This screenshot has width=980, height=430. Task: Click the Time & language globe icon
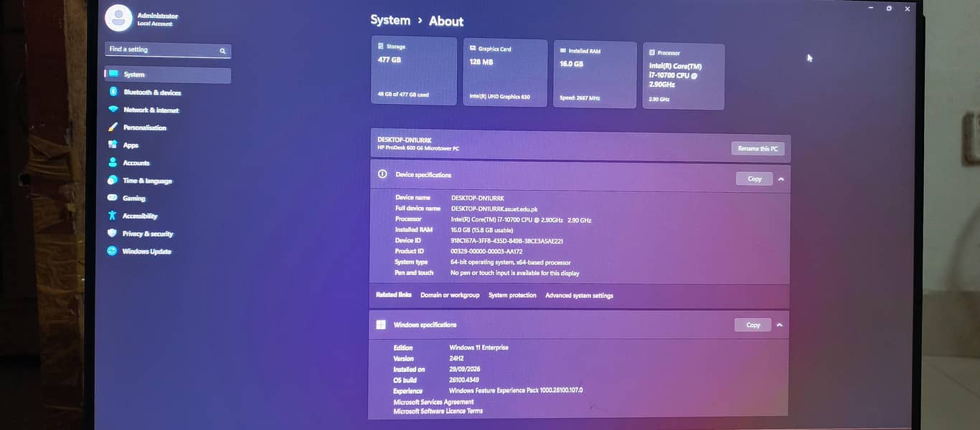pos(113,180)
